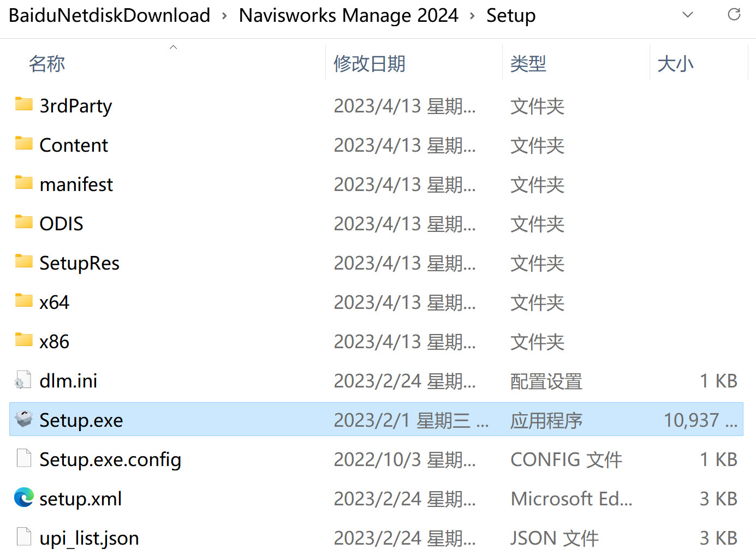This screenshot has width=756, height=555.
Task: Go to BaiduNetdiskDownload in breadcrumb
Action: click(110, 15)
